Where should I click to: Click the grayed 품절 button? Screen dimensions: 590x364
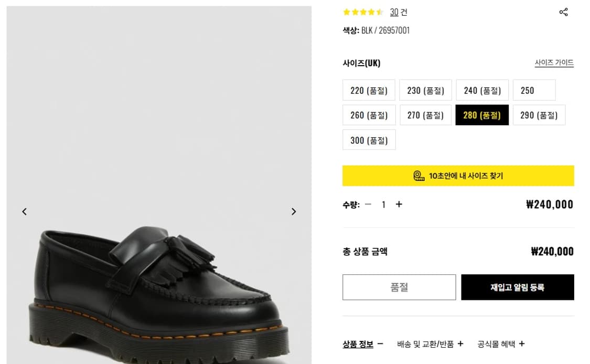(399, 287)
